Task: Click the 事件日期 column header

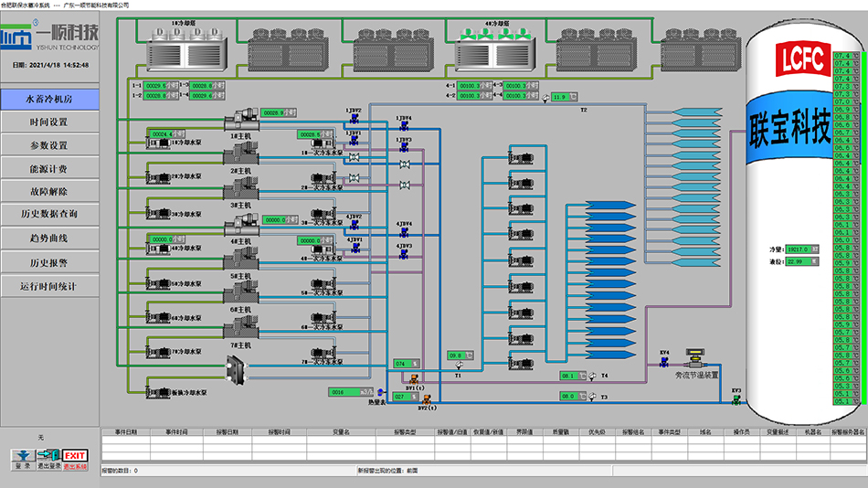Action: pyautogui.click(x=126, y=432)
